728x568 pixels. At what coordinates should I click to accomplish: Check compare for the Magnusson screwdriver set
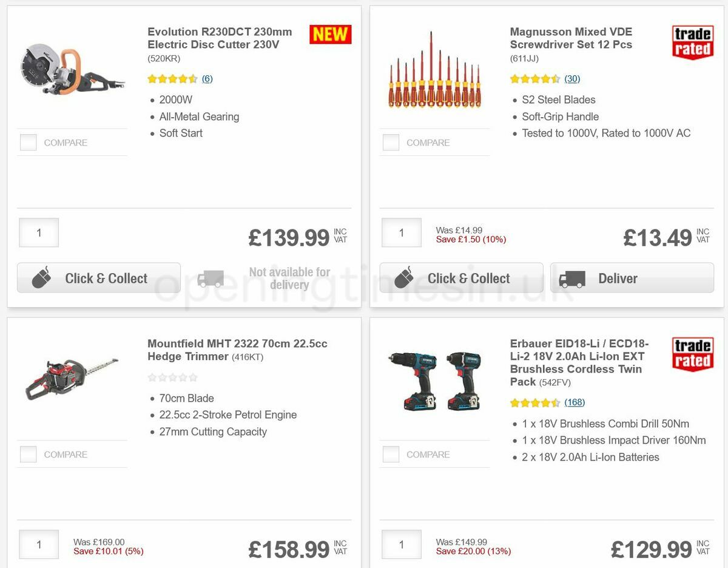pos(390,142)
